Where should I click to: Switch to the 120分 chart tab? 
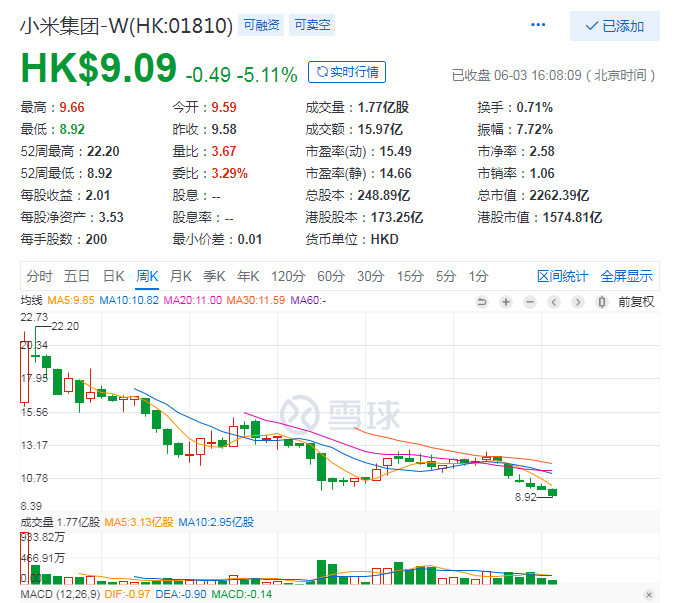pos(288,276)
